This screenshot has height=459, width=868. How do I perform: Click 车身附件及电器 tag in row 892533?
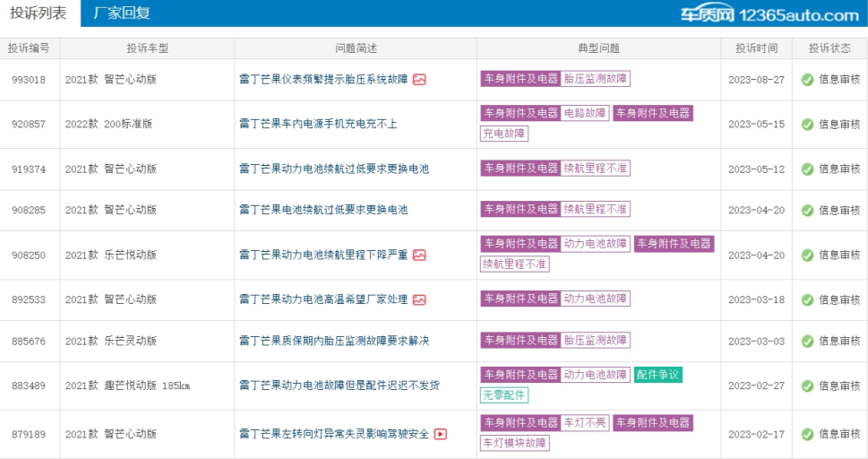tap(521, 299)
